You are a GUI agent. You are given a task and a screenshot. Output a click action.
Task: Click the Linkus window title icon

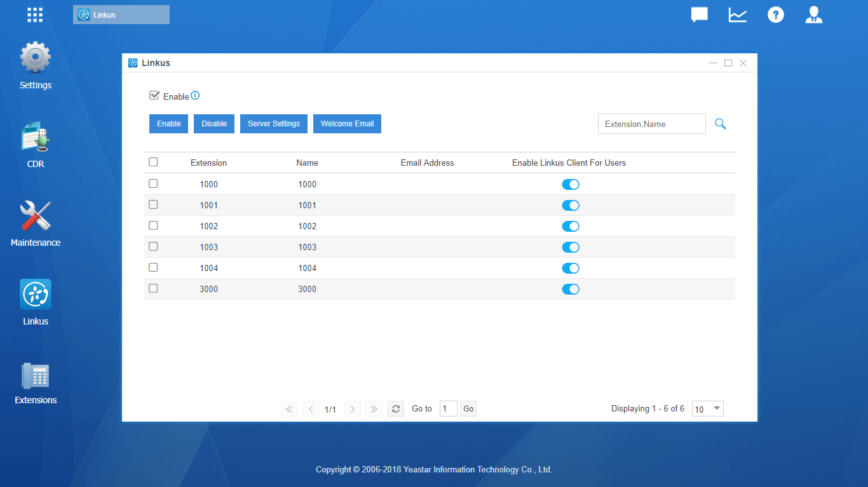[x=133, y=63]
